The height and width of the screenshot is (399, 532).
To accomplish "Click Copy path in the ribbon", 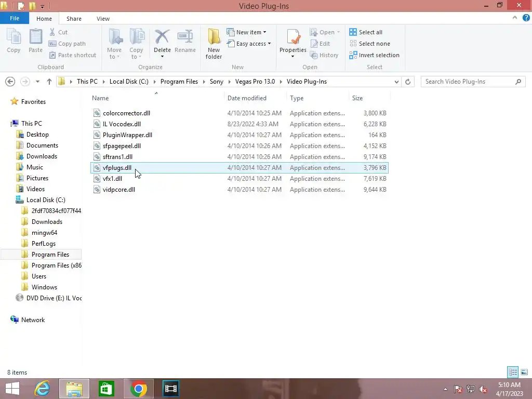I will tap(67, 44).
